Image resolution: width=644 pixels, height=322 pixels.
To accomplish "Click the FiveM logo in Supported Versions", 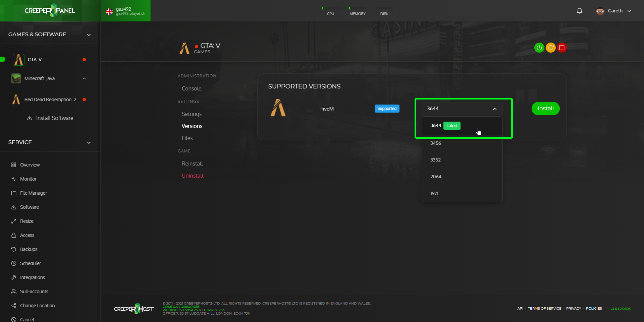I will tap(278, 108).
